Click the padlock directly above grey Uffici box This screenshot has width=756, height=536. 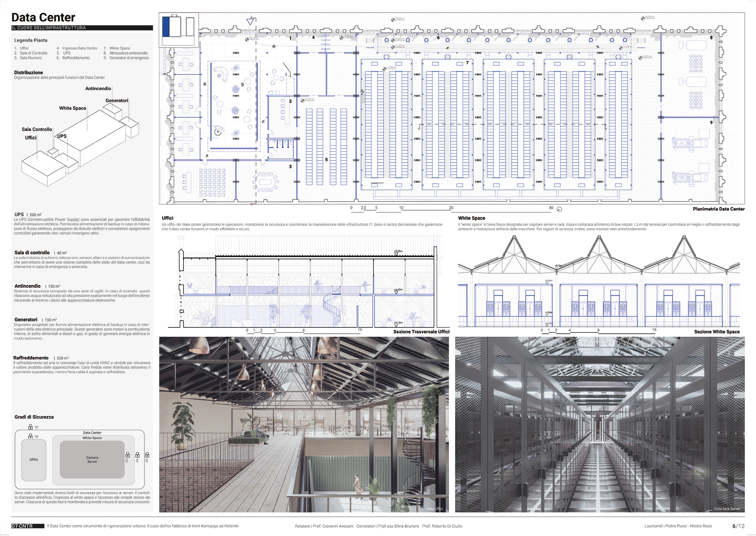[30, 436]
